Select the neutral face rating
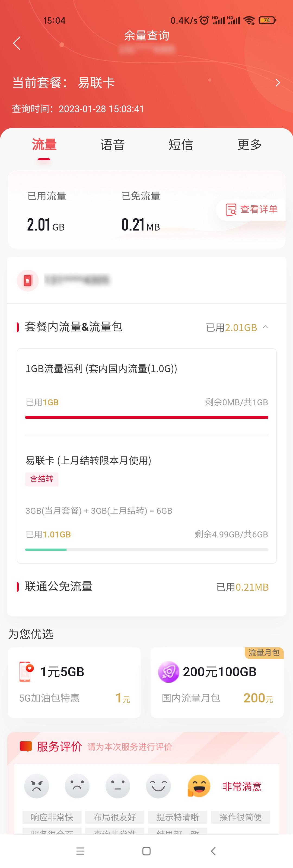Screen dimensions: 293x868 (118, 786)
